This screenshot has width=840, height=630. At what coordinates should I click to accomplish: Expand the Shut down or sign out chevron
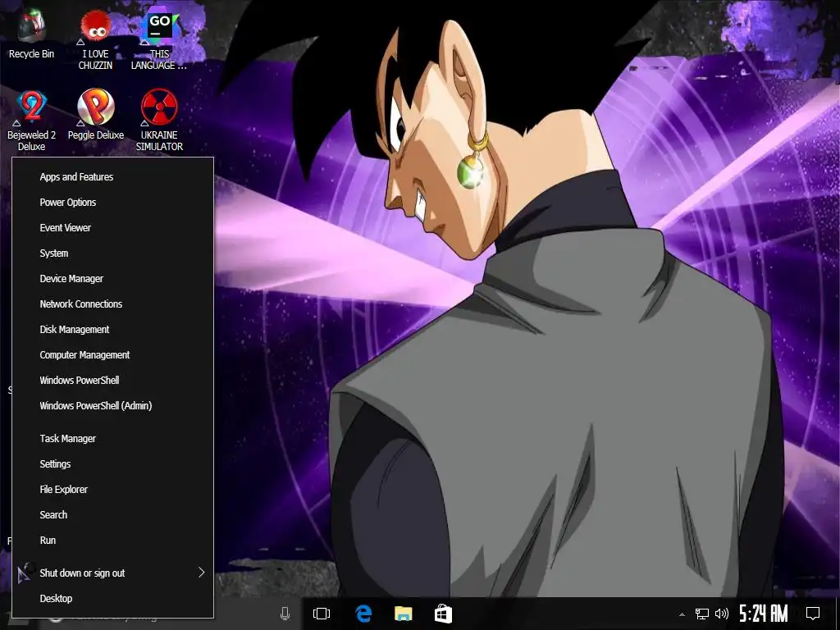(202, 573)
